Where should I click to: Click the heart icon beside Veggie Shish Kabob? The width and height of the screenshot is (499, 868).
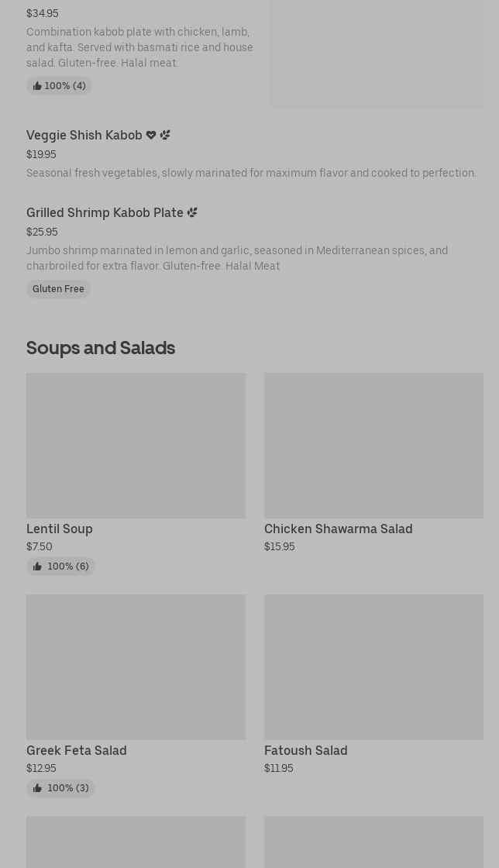coord(151,135)
